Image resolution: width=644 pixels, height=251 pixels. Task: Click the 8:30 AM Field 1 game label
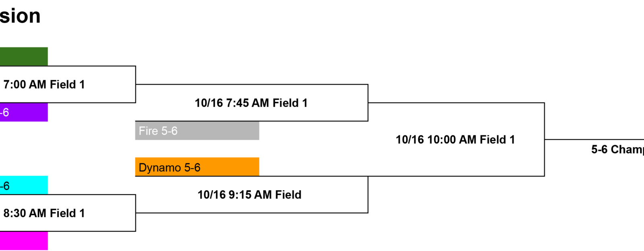pos(44,213)
